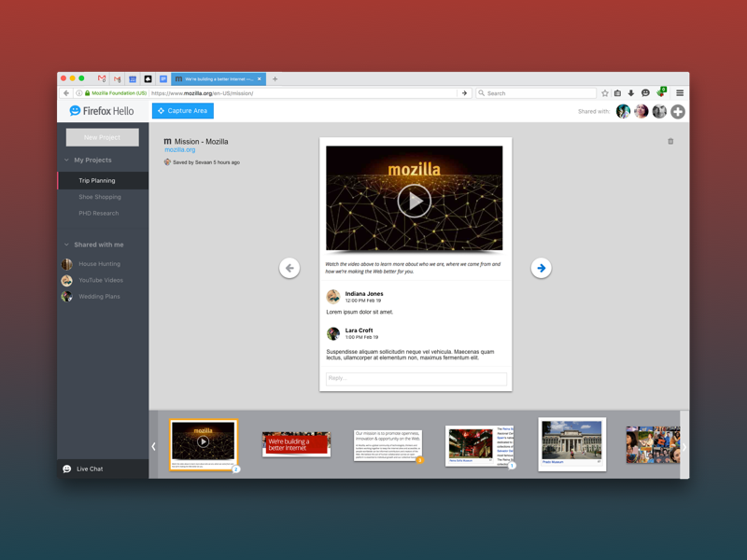Open the YouTube Videos shared project

[101, 280]
